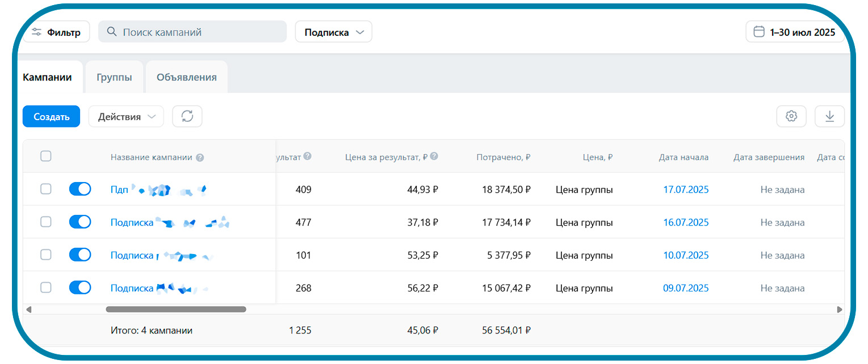
Task: Open the Действия dropdown menu
Action: (x=126, y=116)
